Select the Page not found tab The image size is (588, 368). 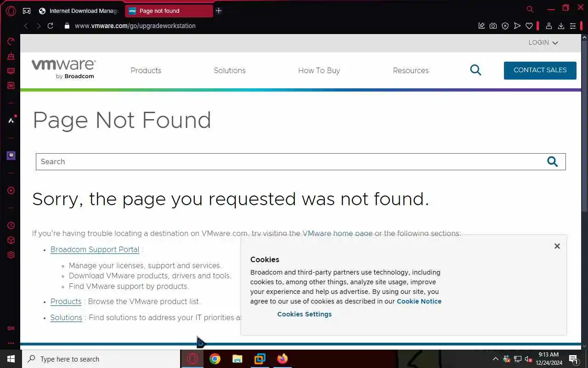pos(169,11)
